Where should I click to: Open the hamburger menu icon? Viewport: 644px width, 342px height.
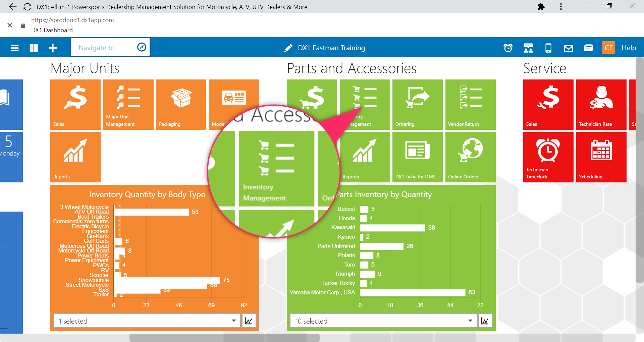click(14, 48)
